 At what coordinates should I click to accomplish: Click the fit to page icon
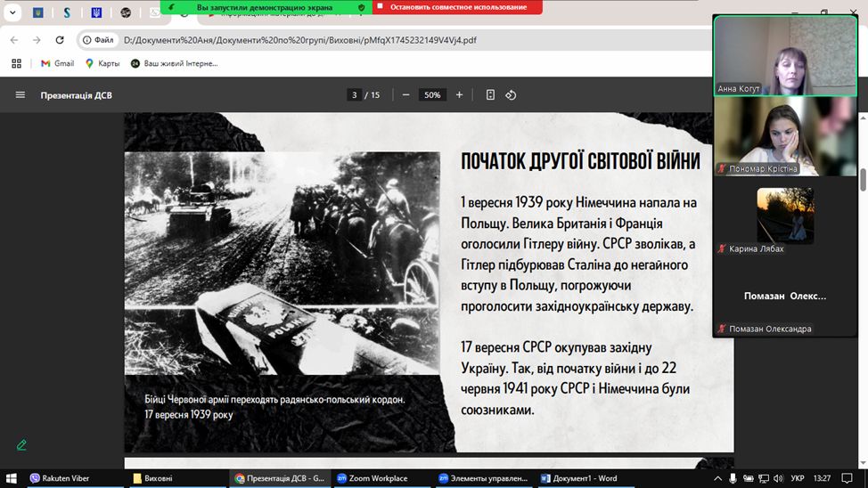[490, 95]
